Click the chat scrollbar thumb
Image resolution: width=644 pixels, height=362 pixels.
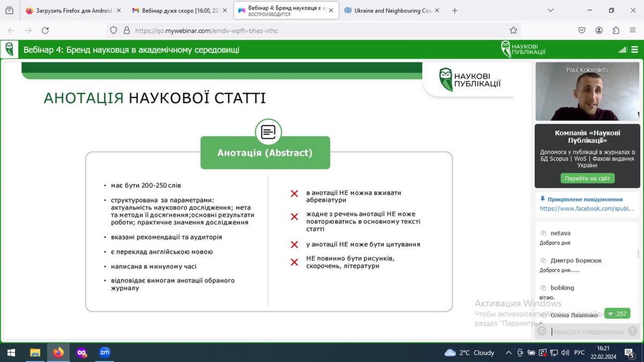tap(637, 253)
